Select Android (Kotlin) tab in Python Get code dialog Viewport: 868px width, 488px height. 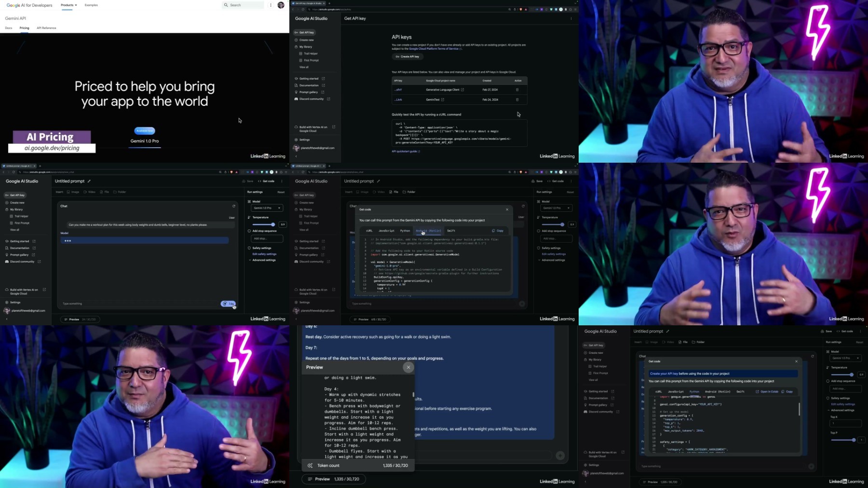718,391
